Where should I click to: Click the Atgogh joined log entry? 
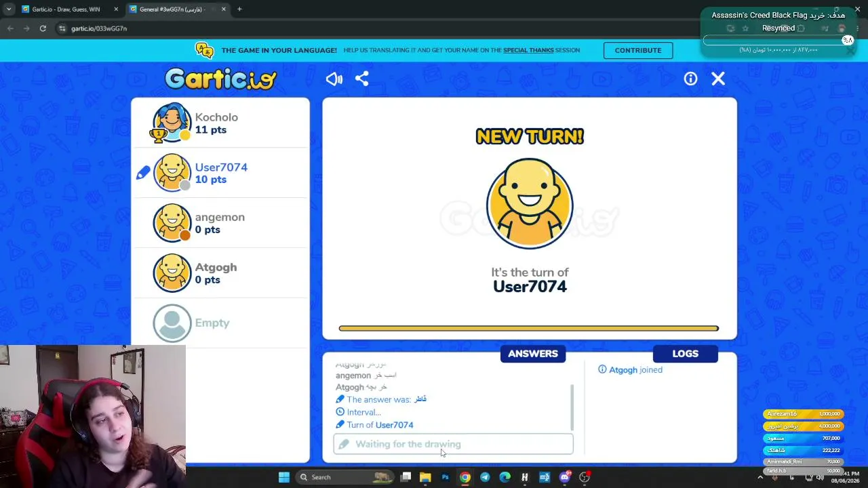[x=630, y=370]
